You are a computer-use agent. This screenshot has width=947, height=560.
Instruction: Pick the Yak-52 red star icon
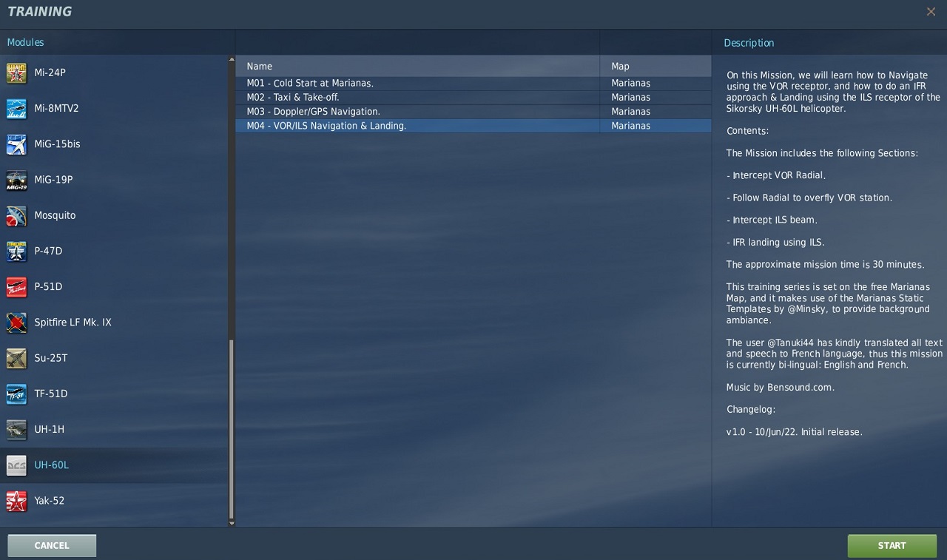pyautogui.click(x=16, y=501)
